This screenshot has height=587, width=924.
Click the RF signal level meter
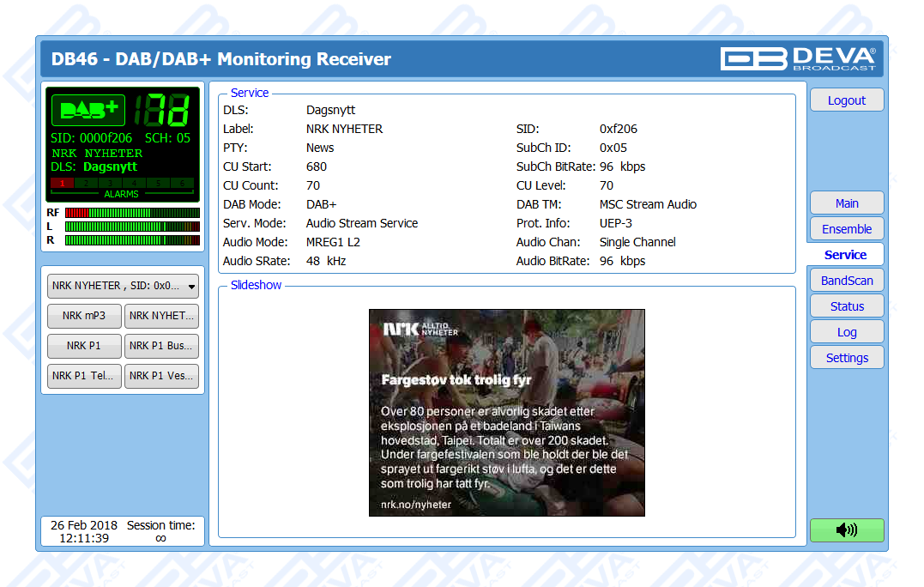[132, 213]
